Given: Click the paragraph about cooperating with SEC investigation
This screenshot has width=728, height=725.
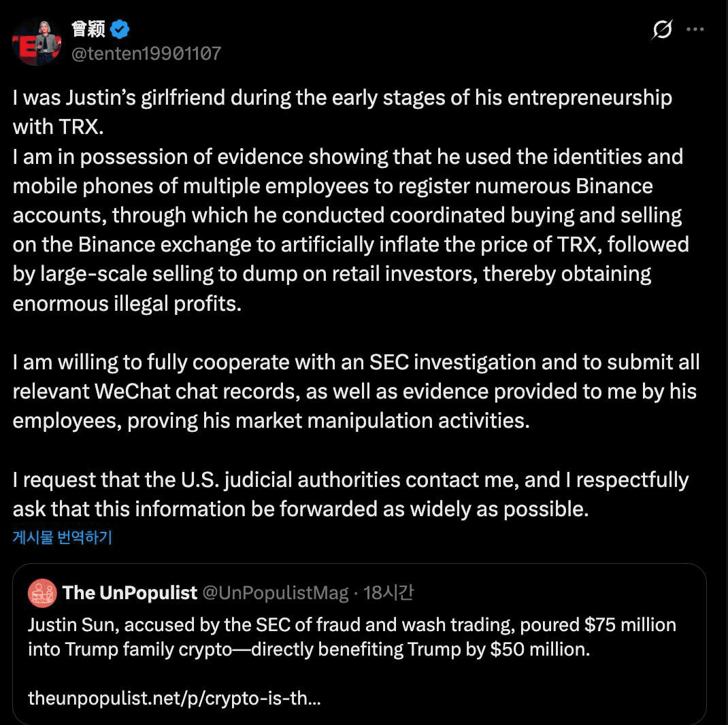Looking at the screenshot, I should [355, 391].
